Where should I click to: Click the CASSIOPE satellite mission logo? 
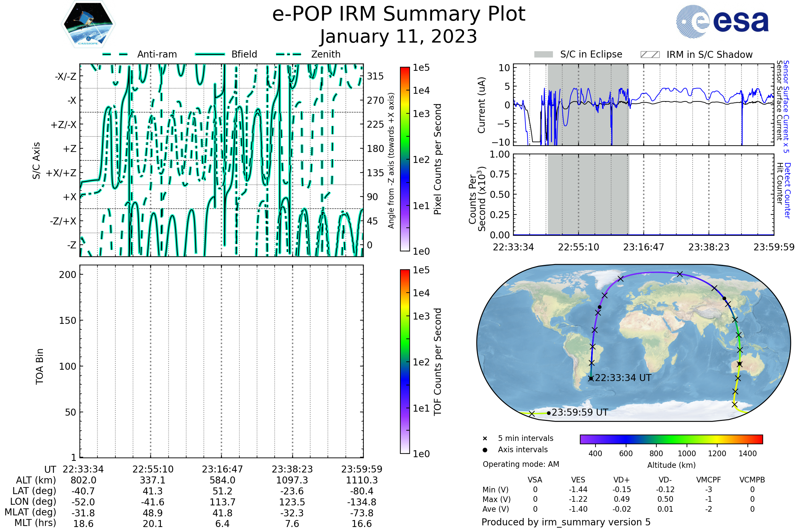point(88,24)
